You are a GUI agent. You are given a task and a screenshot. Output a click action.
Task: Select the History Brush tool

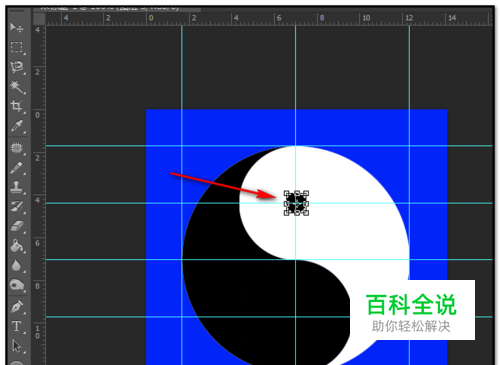(x=16, y=207)
